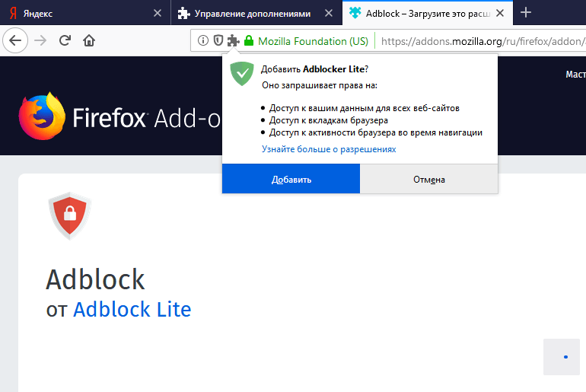This screenshot has width=586, height=392.
Task: Open a new tab with the plus button
Action: coord(526,13)
